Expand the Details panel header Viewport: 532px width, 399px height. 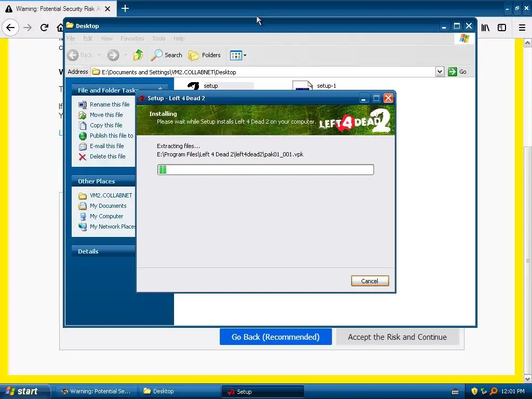pos(103,251)
